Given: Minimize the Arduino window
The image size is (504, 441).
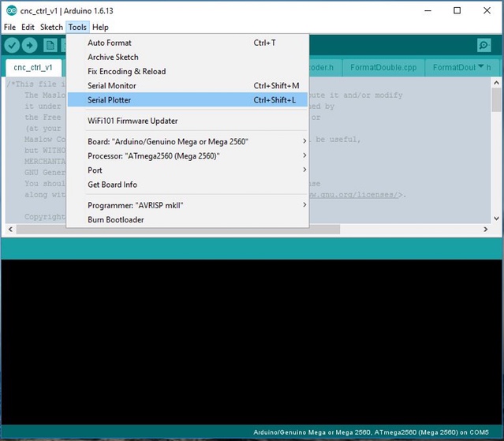Looking at the screenshot, I should 427,10.
